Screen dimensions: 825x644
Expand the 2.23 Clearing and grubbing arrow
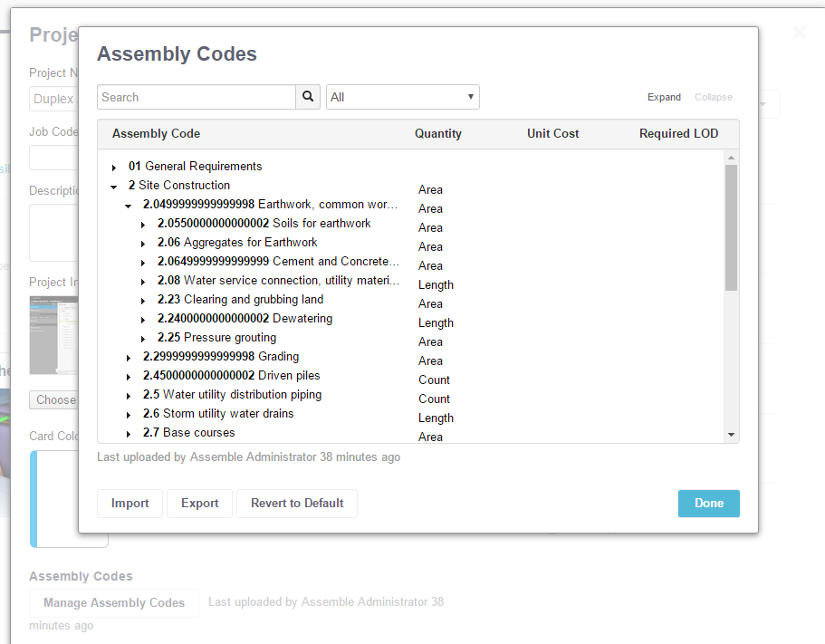[143, 301]
